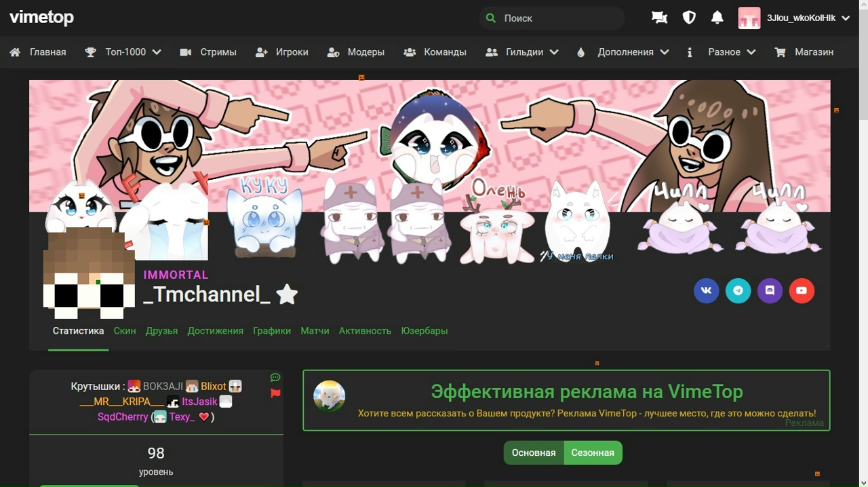Switch to Сезонная statistics
This screenshot has width=868, height=487.
(593, 452)
